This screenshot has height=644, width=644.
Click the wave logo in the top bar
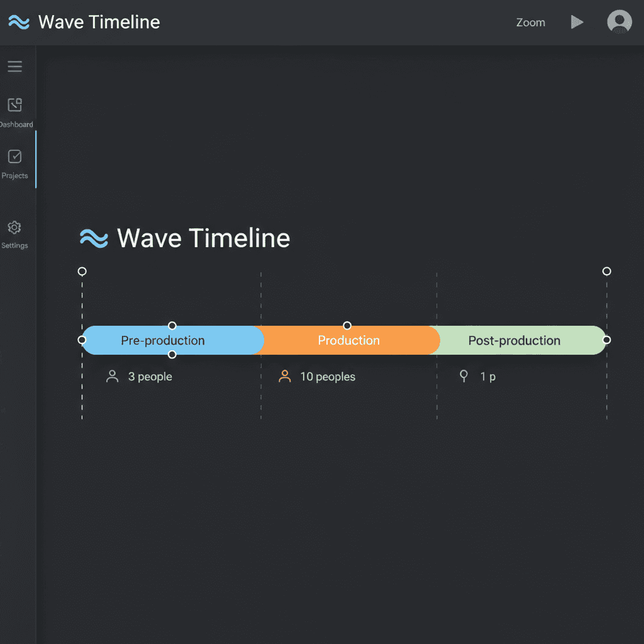pos(18,22)
